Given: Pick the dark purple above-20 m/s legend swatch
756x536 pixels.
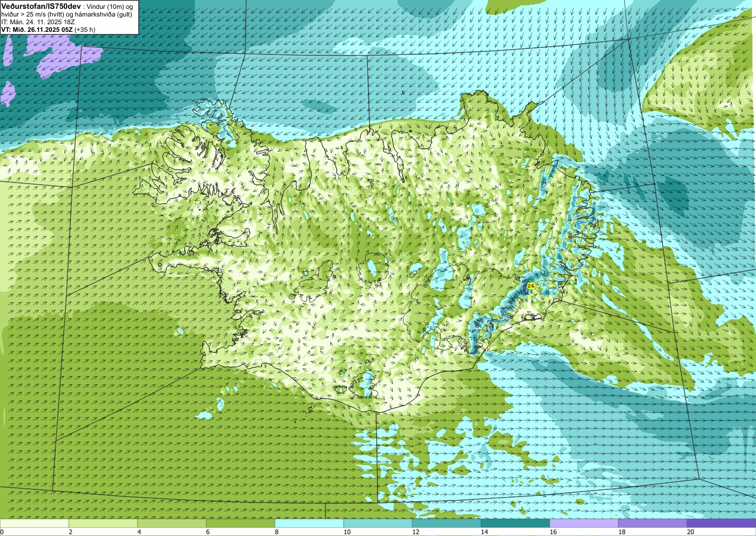Looking at the screenshot, I should (721, 523).
